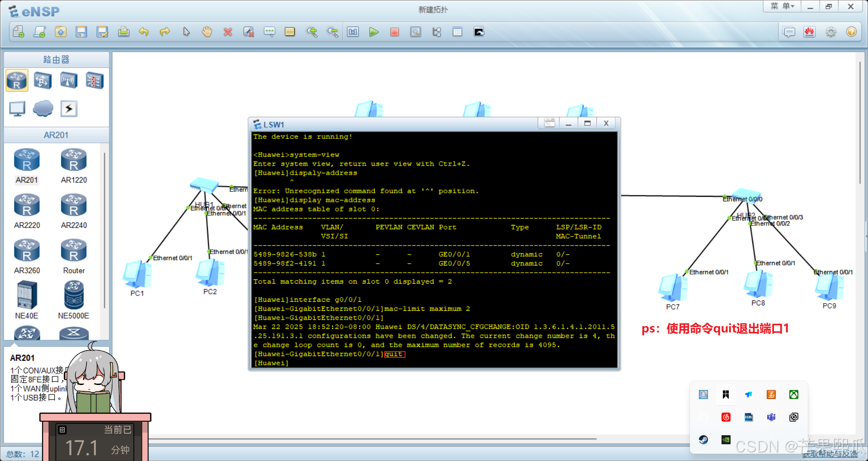Print the topology diagram
The image size is (868, 461).
[123, 32]
